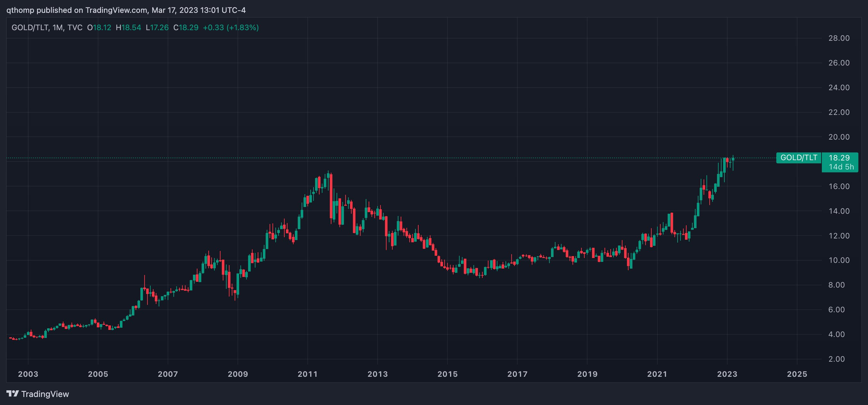Click the 24.00 price axis label
868x405 pixels.
point(839,87)
